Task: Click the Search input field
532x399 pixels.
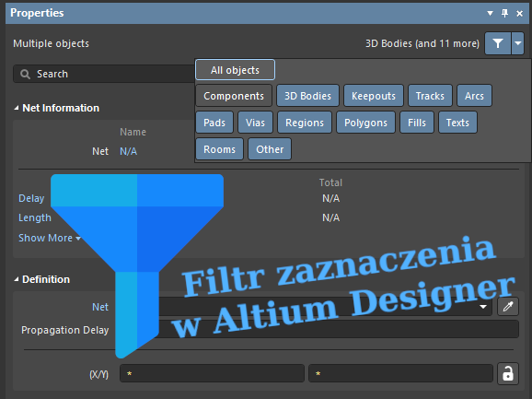Action: pyautogui.click(x=104, y=74)
